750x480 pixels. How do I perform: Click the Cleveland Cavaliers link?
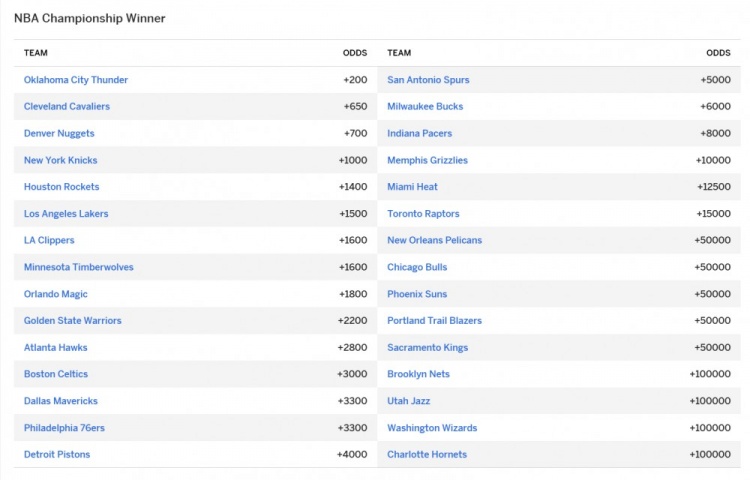click(x=67, y=107)
